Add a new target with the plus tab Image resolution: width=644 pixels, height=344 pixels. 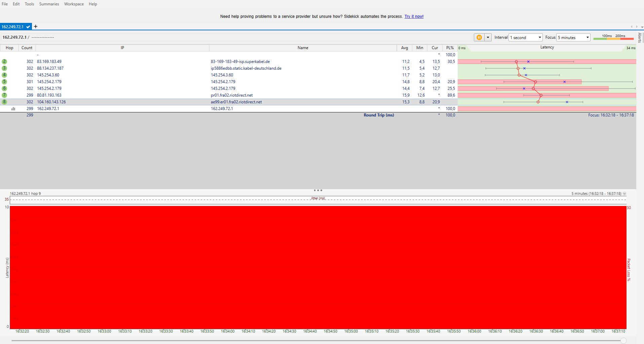(36, 27)
